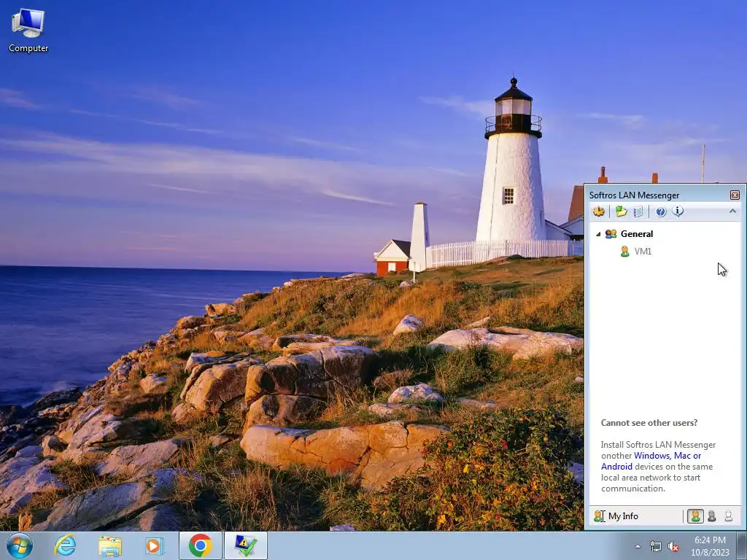Select the General group
Viewport: 747px width, 560px height.
tap(636, 234)
